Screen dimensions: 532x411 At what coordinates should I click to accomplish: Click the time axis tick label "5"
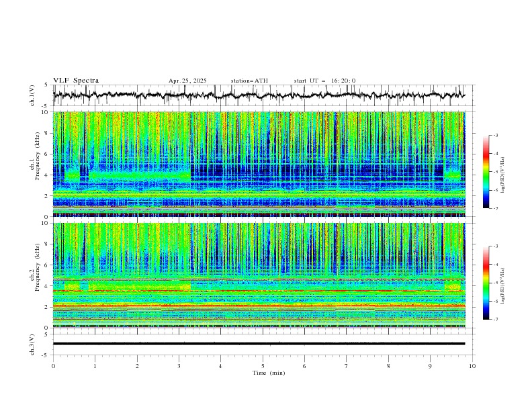(x=263, y=366)
